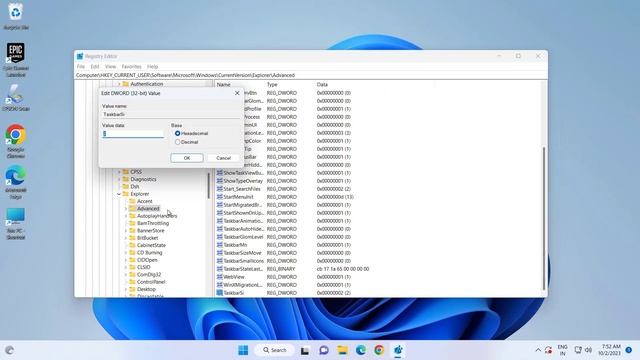This screenshot has height=360, width=640.
Task: Click the registry address path bar
Action: 311,75
